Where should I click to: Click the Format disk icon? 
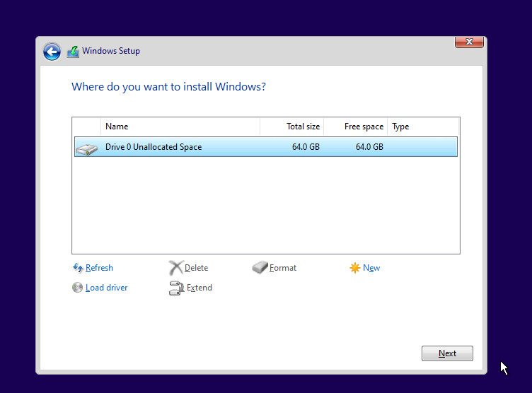point(260,268)
